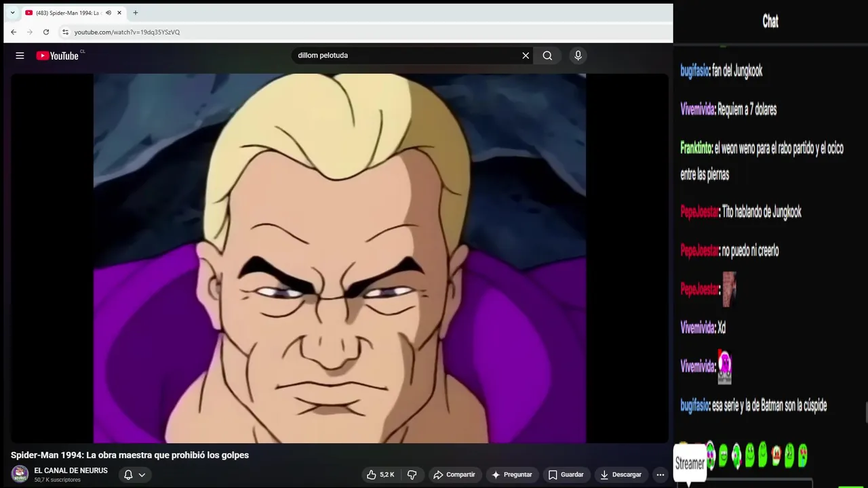Share the video with Compartir
This screenshot has height=488, width=868.
click(454, 474)
